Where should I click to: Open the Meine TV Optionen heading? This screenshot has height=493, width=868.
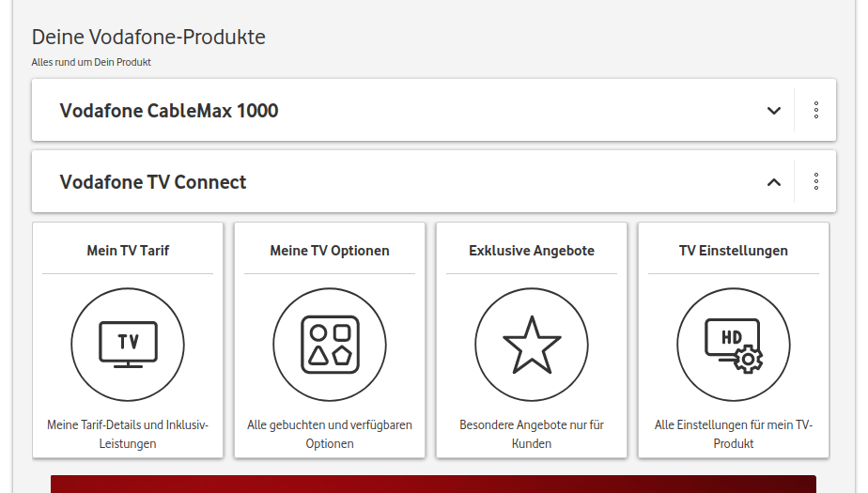pyautogui.click(x=330, y=251)
